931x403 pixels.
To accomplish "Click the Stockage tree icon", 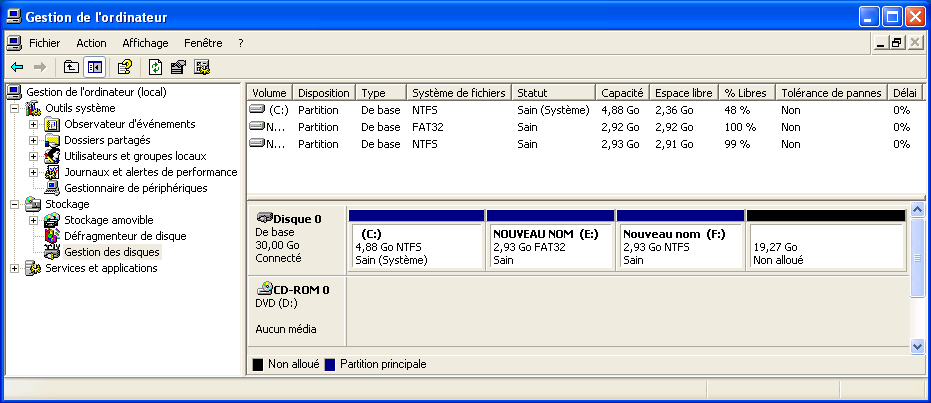I will pyautogui.click(x=33, y=204).
